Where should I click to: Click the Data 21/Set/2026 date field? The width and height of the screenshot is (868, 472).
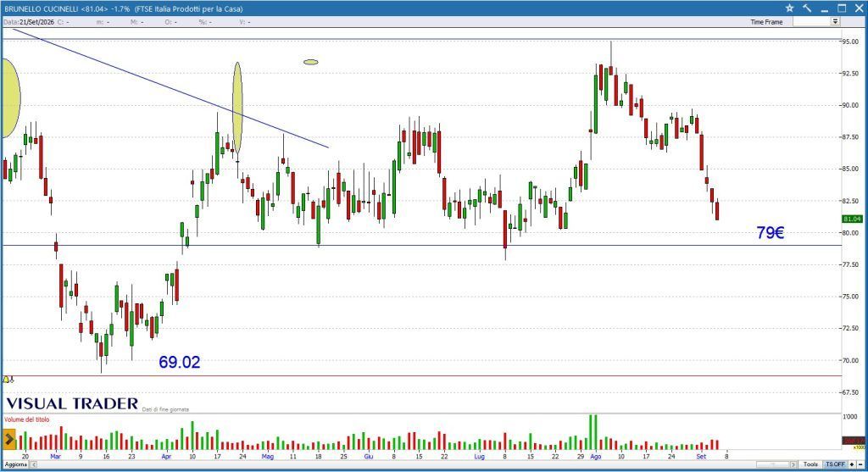click(x=29, y=22)
